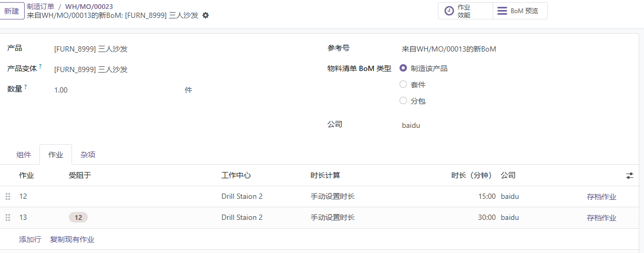Viewport: 644px width, 253px height.
Task: Click the gear settings icon beside title
Action: [x=206, y=15]
